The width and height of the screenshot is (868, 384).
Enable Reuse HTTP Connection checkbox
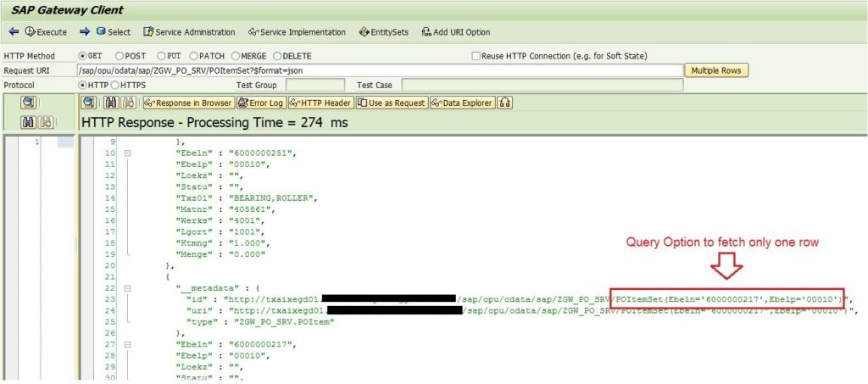pyautogui.click(x=476, y=56)
